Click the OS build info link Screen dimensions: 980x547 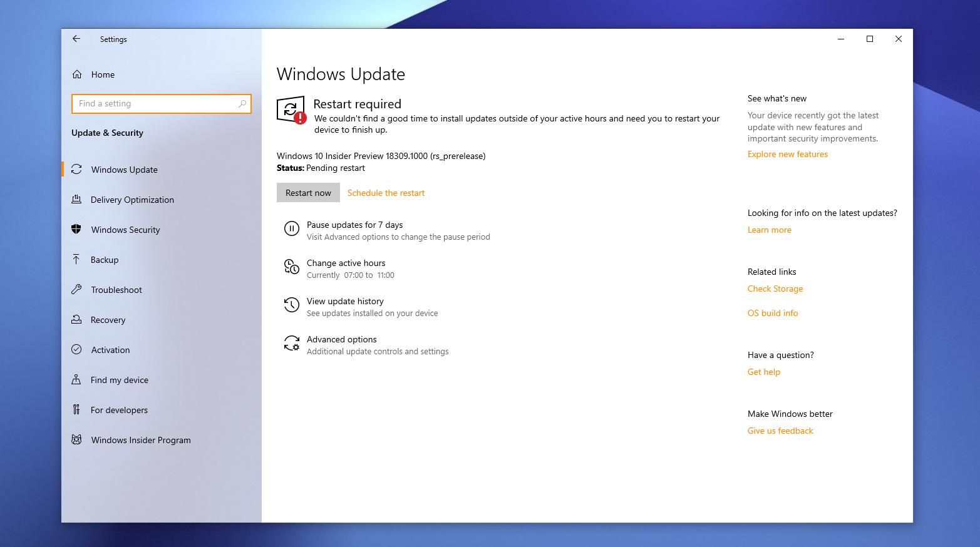click(x=773, y=313)
